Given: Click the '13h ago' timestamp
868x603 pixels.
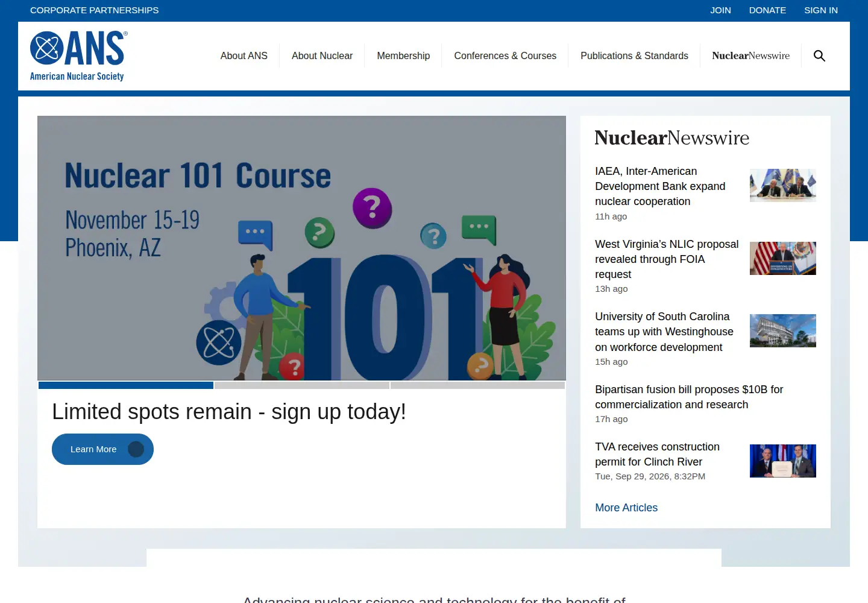Looking at the screenshot, I should pyautogui.click(x=611, y=289).
